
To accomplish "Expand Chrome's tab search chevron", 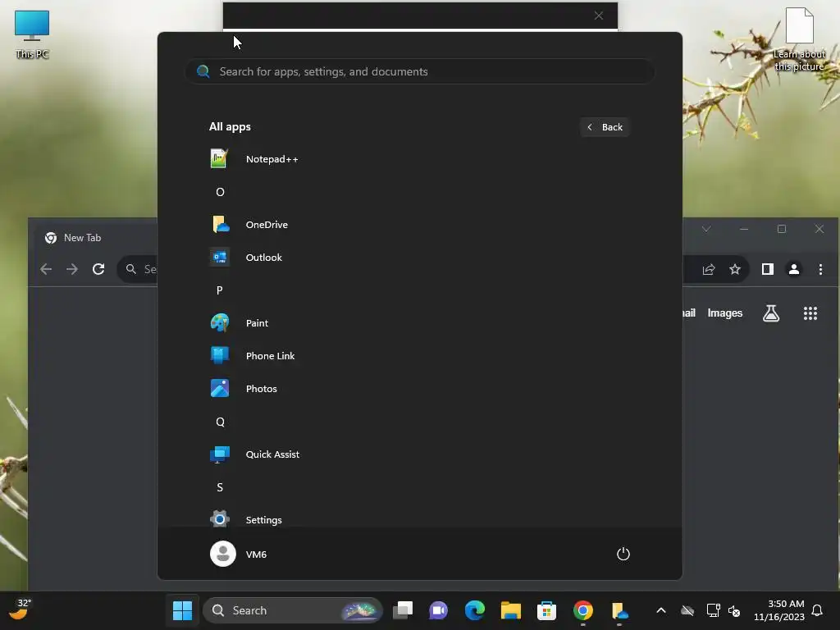I will coord(706,230).
